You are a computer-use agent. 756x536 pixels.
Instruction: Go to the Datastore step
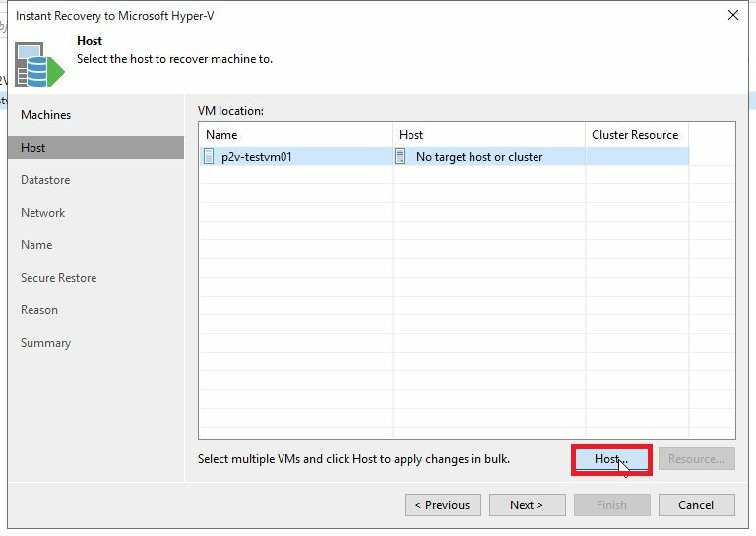[x=45, y=180]
